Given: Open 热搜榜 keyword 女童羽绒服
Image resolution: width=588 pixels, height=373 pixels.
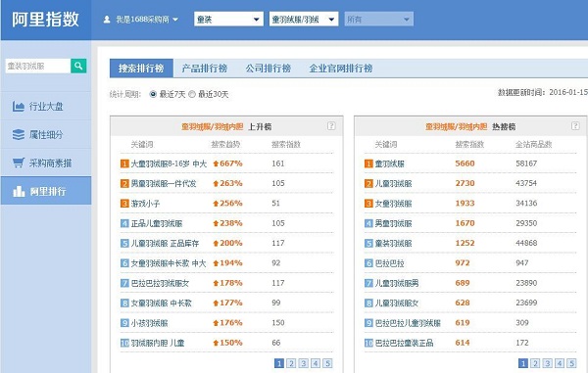Looking at the screenshot, I should pyautogui.click(x=393, y=204).
